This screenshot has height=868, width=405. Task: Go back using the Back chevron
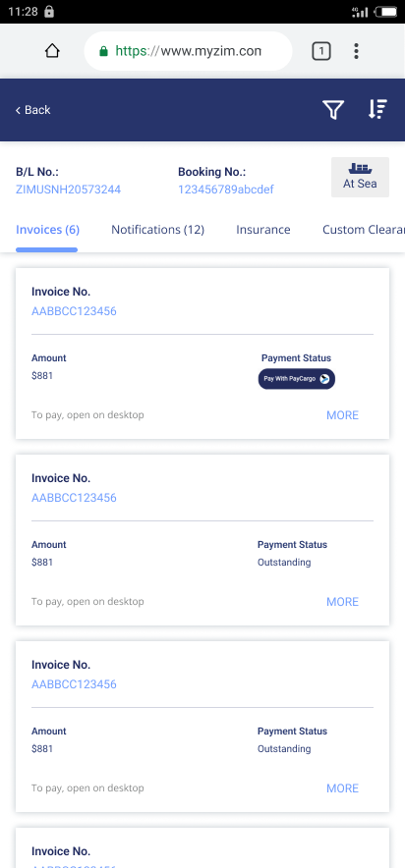32,110
